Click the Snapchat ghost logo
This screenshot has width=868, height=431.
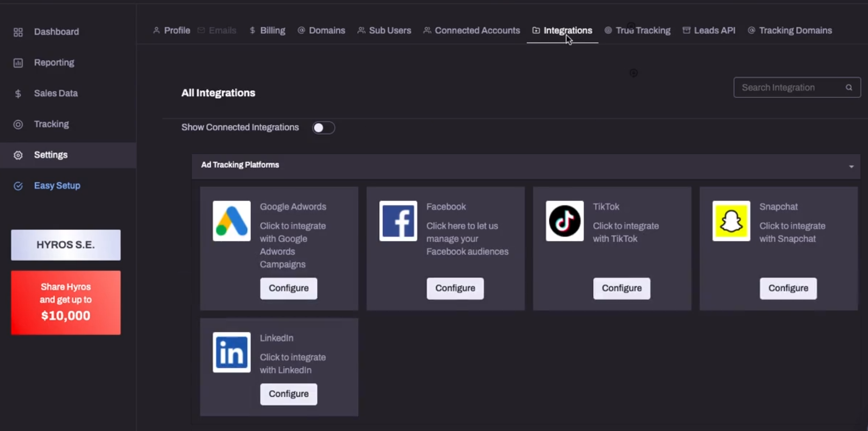pyautogui.click(x=731, y=221)
